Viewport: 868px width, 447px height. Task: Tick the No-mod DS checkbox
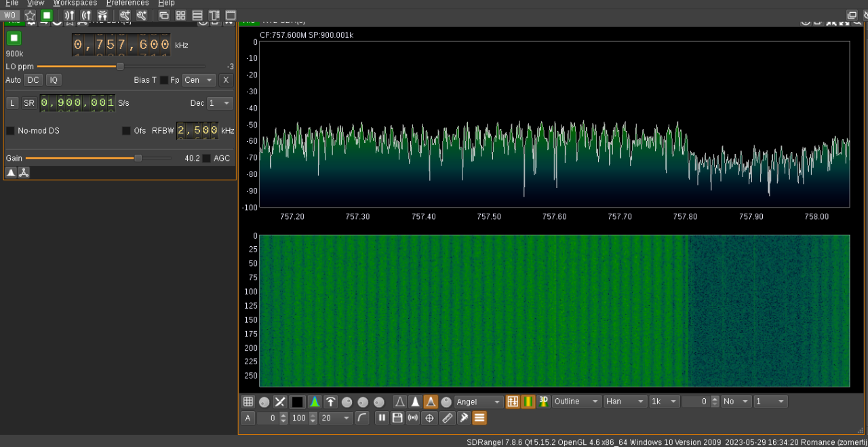[10, 130]
